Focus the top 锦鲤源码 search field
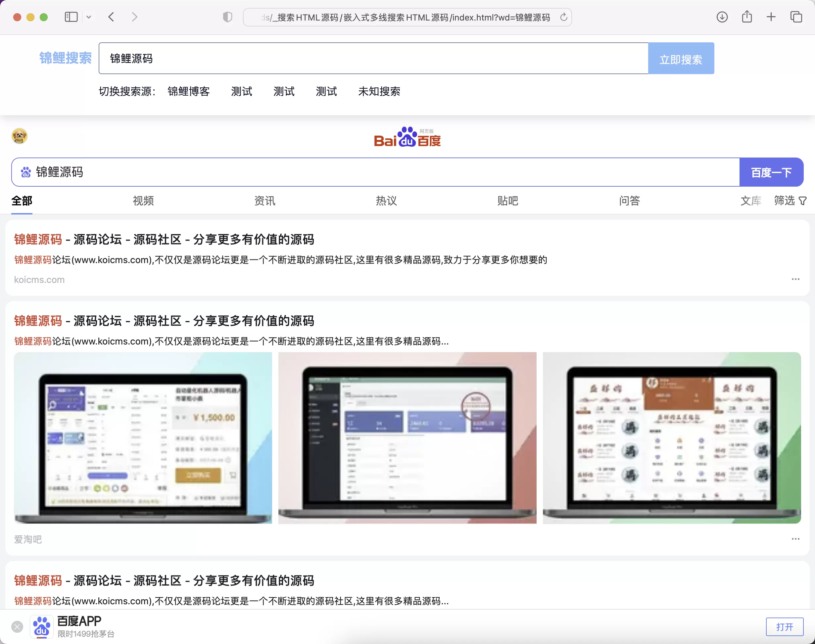Image resolution: width=815 pixels, height=644 pixels. click(x=373, y=58)
